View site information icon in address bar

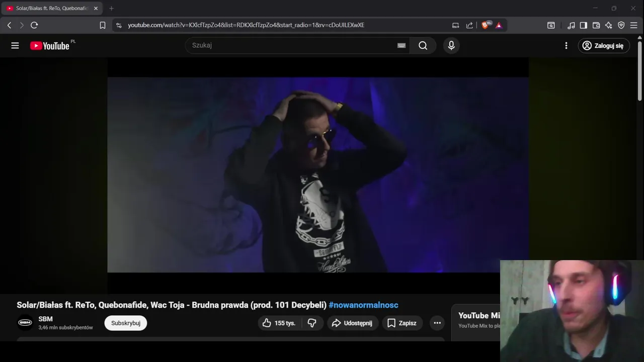(118, 25)
